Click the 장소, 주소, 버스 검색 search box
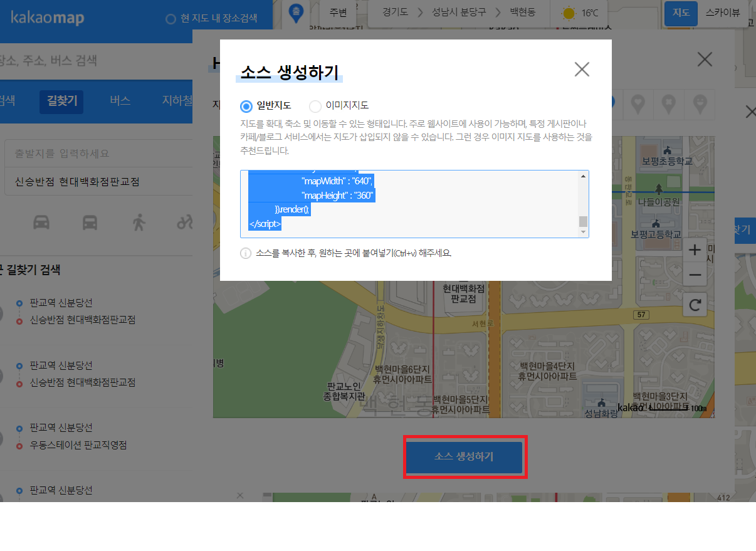Image resolution: width=756 pixels, height=551 pixels. click(x=96, y=61)
